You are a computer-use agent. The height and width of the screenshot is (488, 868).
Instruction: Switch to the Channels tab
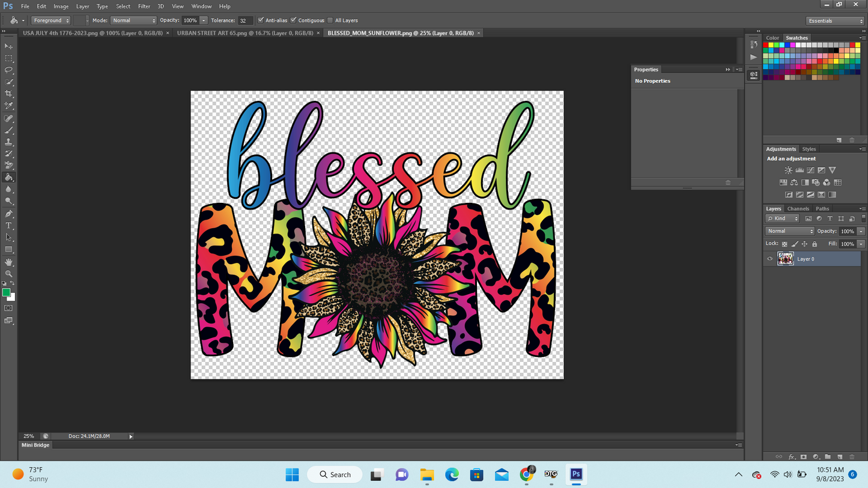pyautogui.click(x=798, y=209)
